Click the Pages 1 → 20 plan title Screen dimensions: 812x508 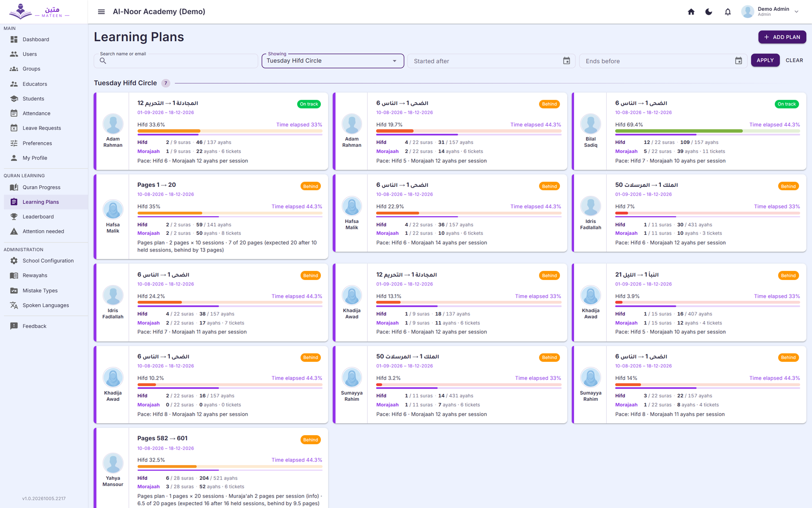(x=157, y=185)
